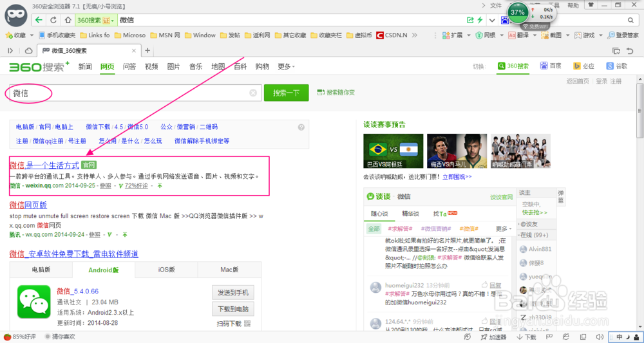
Task: Open 扩展 extensions toolbar item
Action: tap(453, 35)
